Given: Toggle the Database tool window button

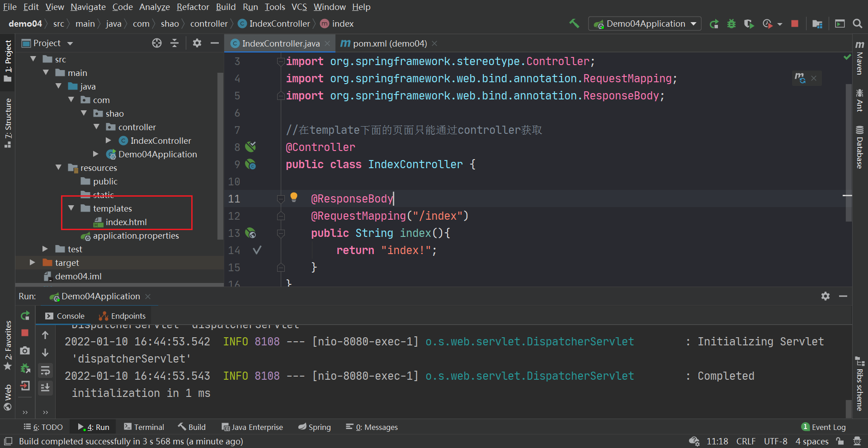Looking at the screenshot, I should tap(859, 147).
